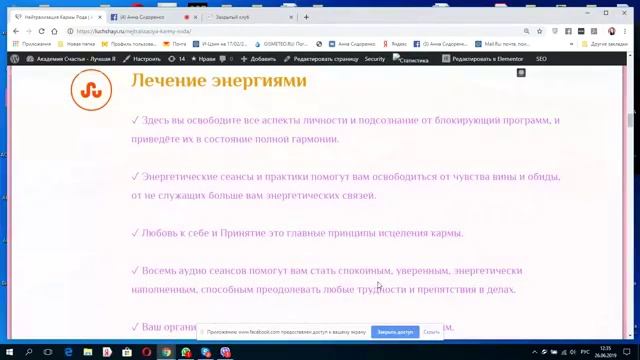
Task: Click the small square icon near page top right
Action: point(521,73)
